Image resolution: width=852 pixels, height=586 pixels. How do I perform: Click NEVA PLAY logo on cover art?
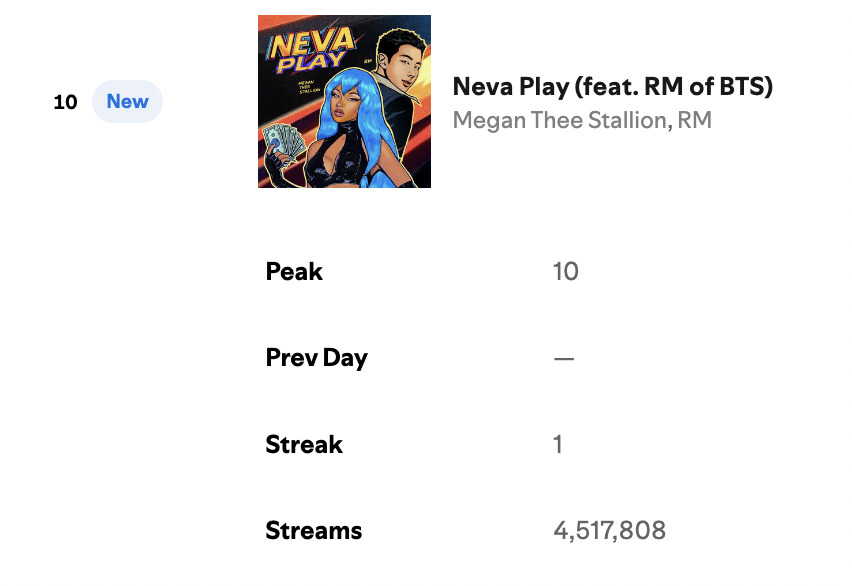coord(310,50)
